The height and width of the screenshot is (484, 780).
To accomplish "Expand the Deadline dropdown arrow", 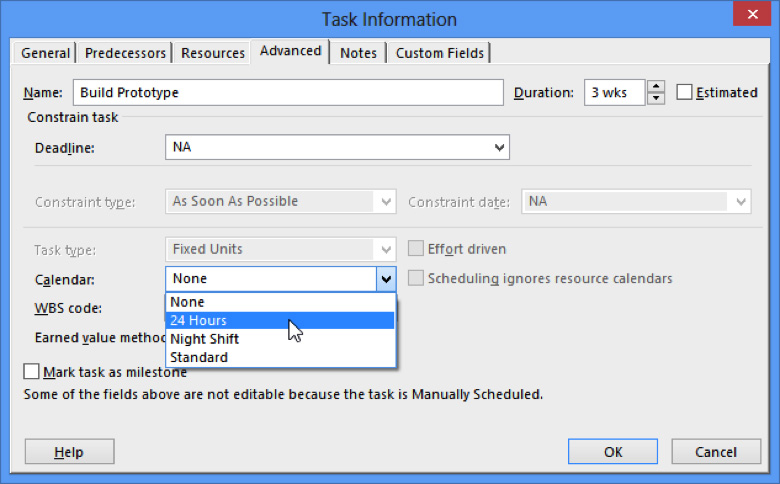I will click(499, 148).
